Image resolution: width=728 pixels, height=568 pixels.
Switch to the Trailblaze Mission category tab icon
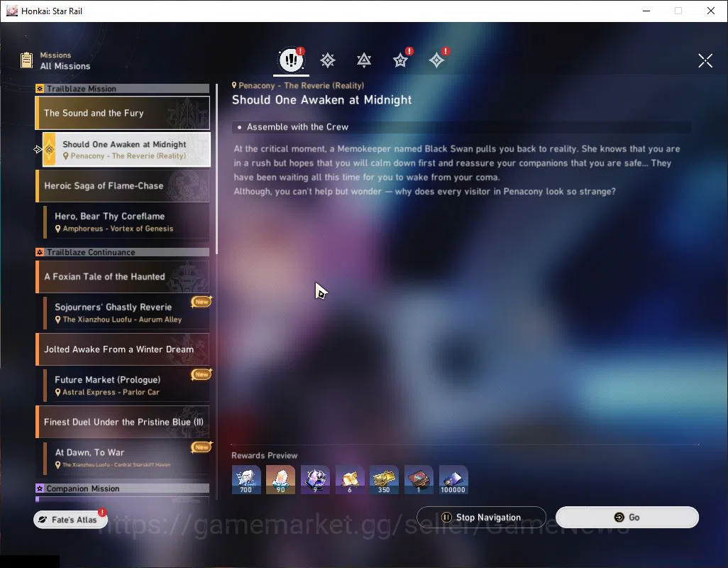point(328,60)
